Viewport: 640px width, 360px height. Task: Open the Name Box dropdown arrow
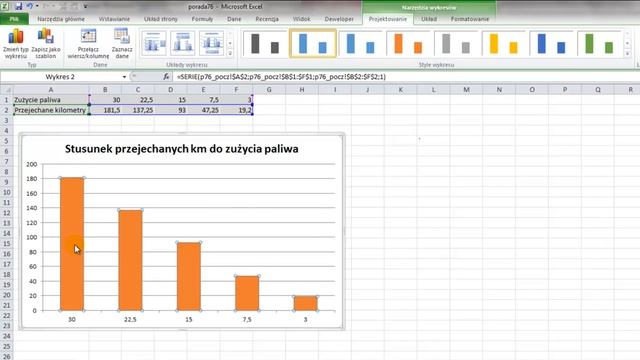tap(124, 77)
